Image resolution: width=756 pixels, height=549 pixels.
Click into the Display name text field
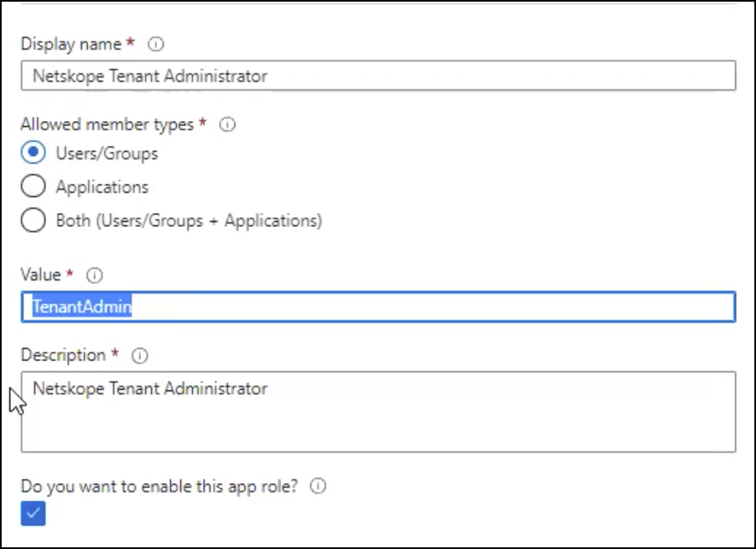point(379,76)
